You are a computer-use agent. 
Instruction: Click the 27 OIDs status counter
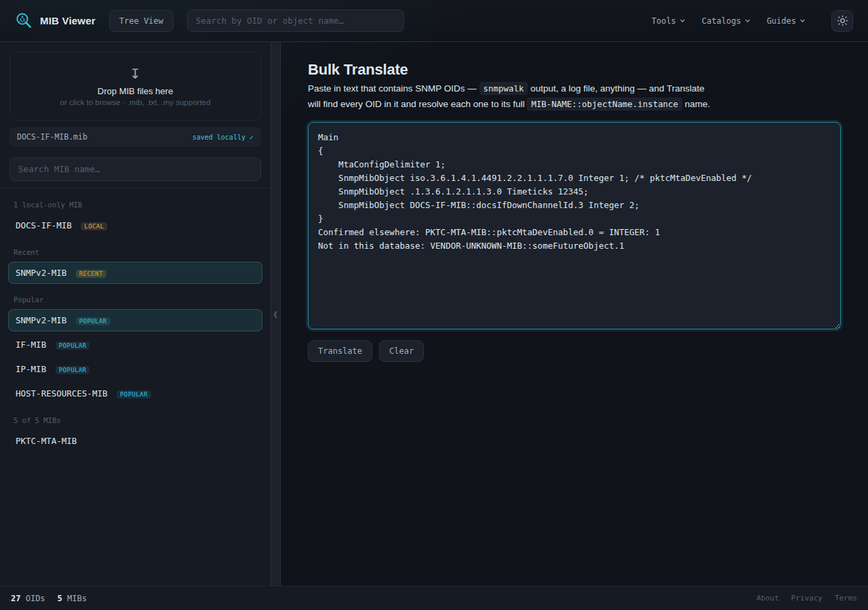pos(28,598)
